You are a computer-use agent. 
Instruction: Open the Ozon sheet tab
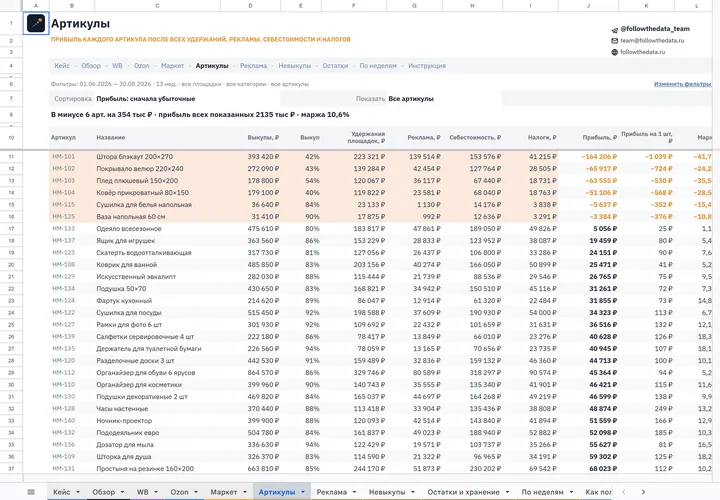pyautogui.click(x=180, y=492)
